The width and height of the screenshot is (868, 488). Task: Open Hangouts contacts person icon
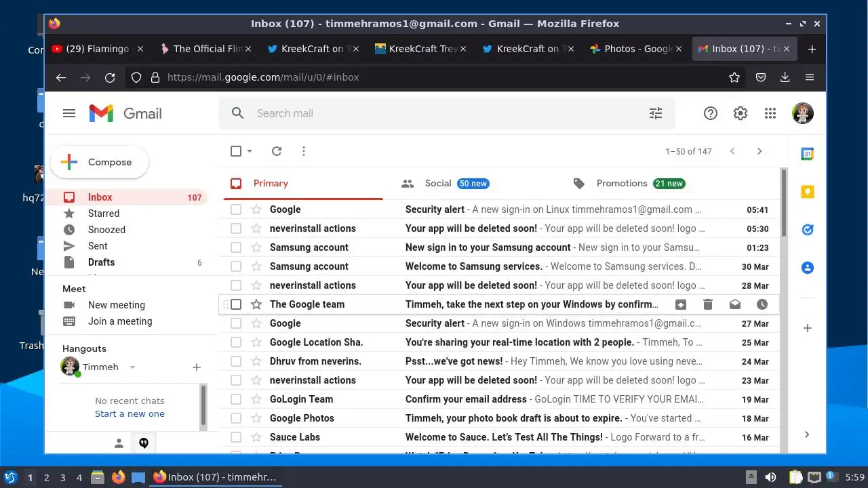[x=119, y=443]
